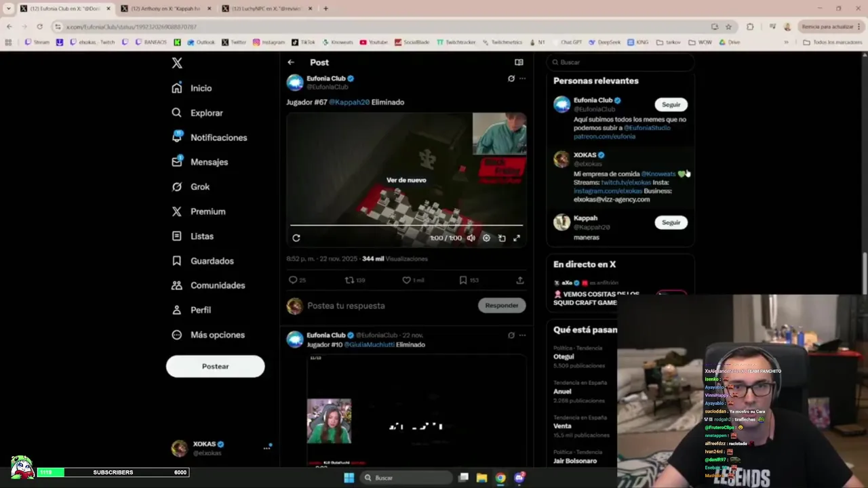Image resolution: width=868 pixels, height=488 pixels.
Task: Toggle picture-in-picture on the video
Action: pos(502,238)
